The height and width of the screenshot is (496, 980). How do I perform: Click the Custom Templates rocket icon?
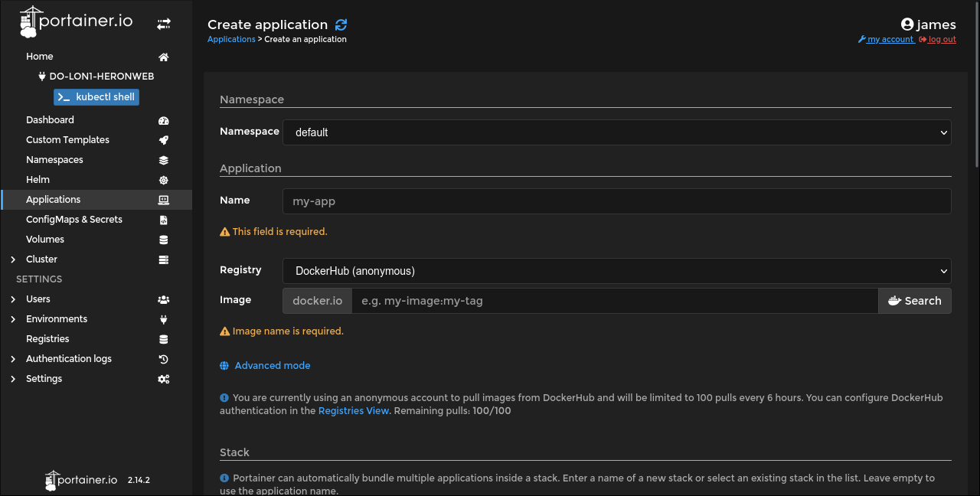(x=163, y=140)
